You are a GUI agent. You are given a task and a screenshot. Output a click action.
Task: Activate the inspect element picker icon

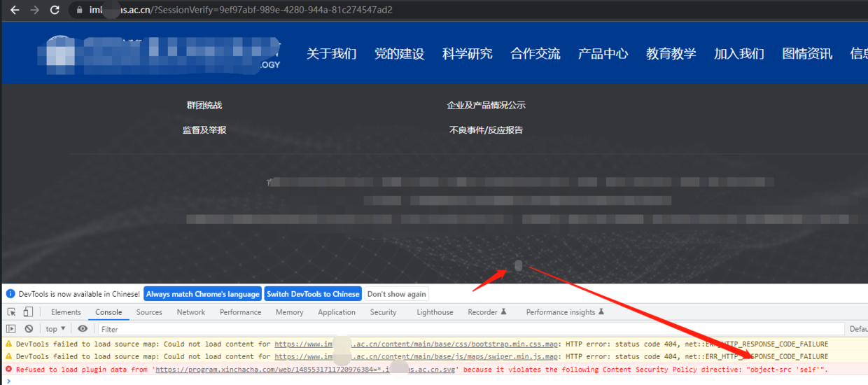(x=11, y=312)
